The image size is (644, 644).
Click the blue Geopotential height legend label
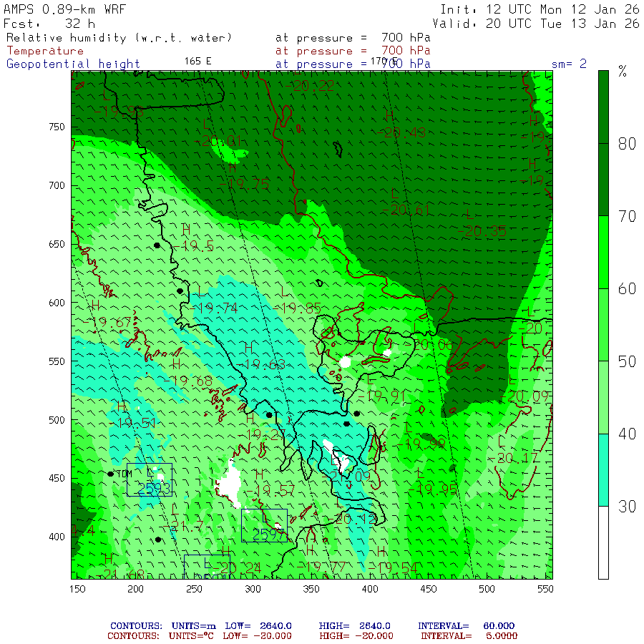pyautogui.click(x=73, y=64)
